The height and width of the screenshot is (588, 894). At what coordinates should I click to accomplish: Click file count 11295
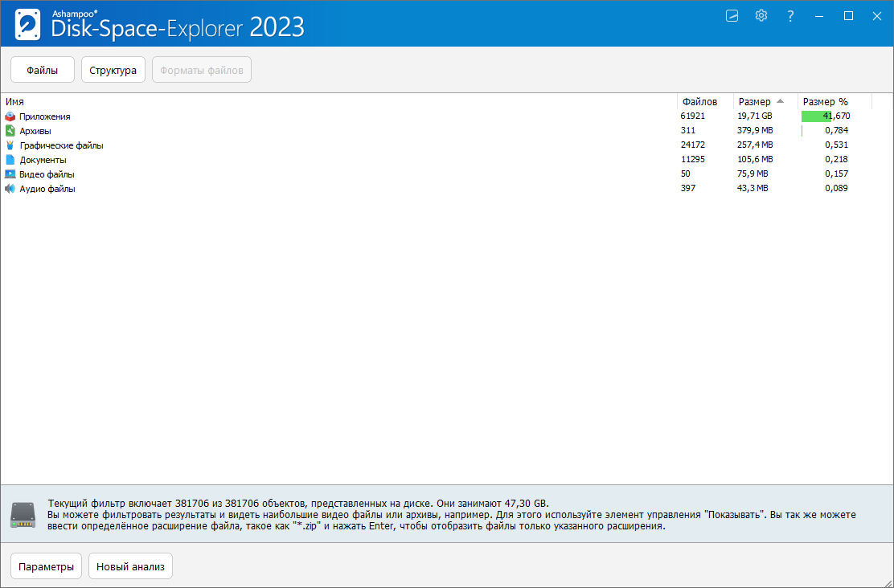[693, 160]
